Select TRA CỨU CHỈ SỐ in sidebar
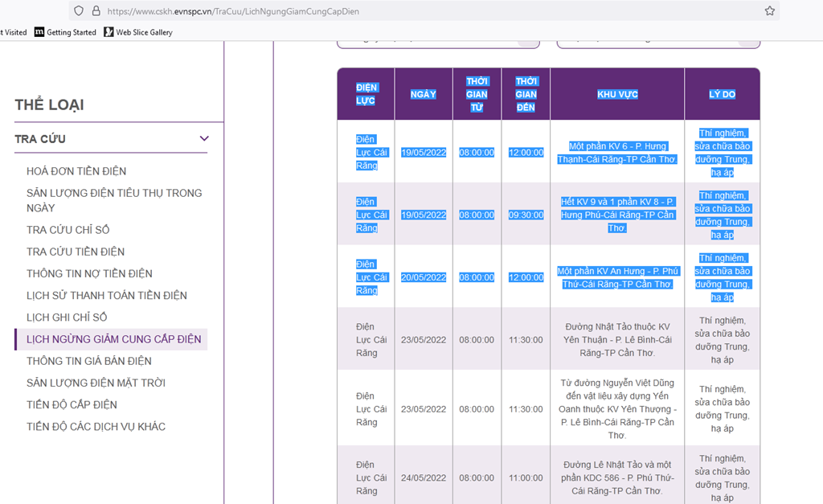Screen dimensions: 823x504 click(68, 230)
